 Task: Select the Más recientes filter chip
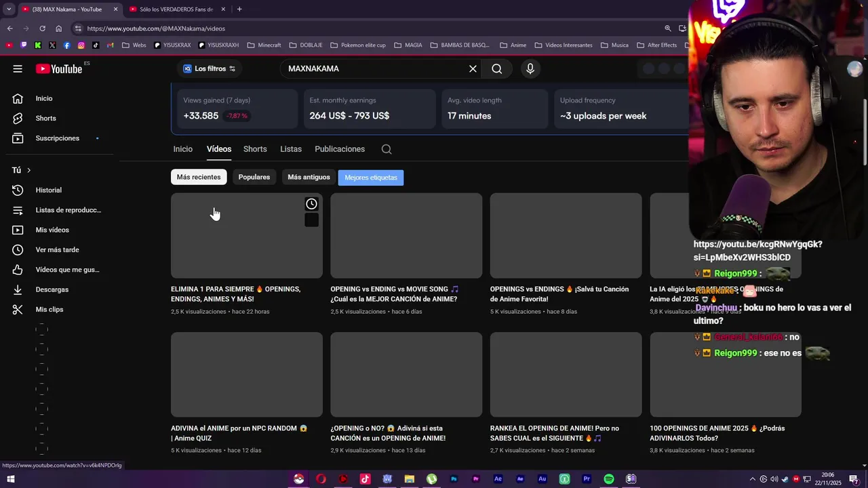pos(199,178)
